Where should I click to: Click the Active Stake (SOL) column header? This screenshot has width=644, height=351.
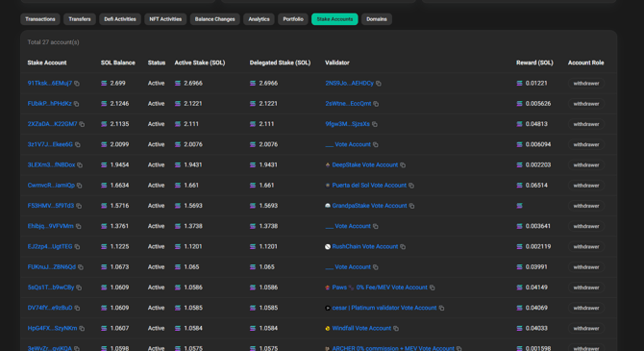point(200,63)
